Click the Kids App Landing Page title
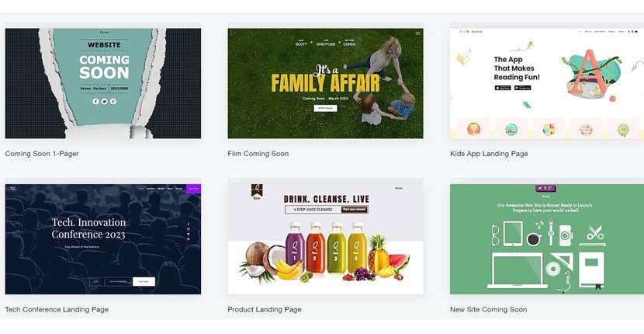 [489, 154]
